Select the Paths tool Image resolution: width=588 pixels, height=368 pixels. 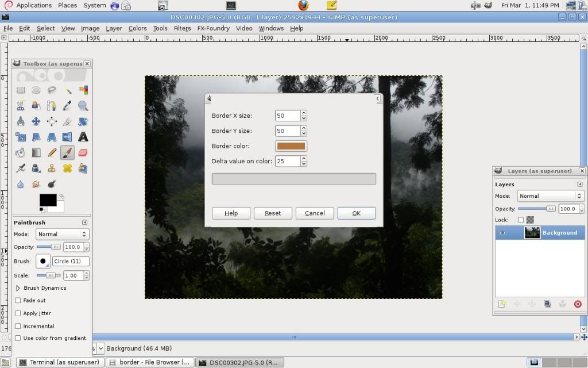(52, 106)
